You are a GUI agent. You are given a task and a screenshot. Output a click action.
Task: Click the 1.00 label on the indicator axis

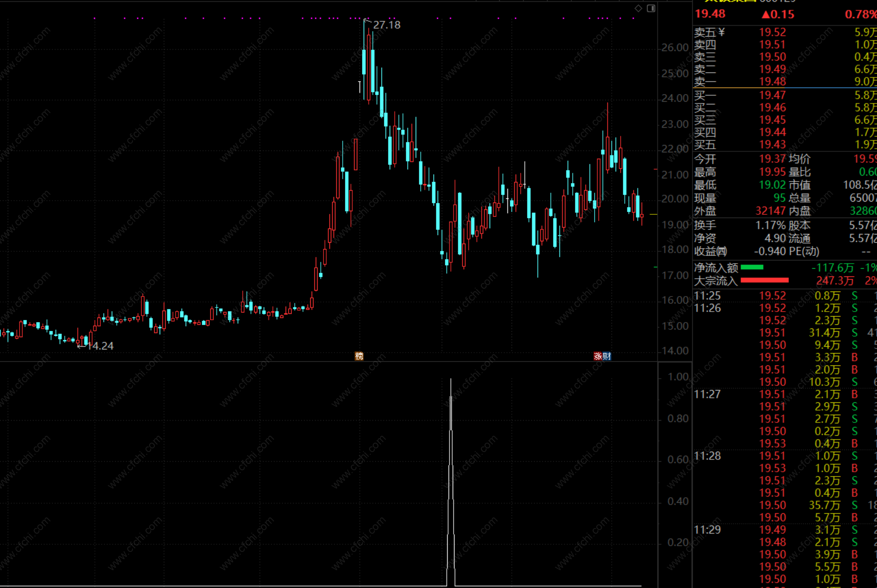click(678, 377)
